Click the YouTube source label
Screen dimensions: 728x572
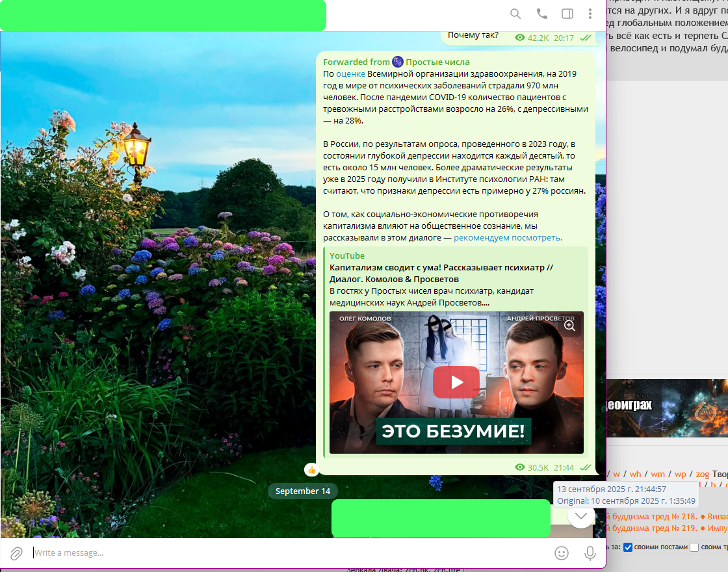[x=347, y=256]
